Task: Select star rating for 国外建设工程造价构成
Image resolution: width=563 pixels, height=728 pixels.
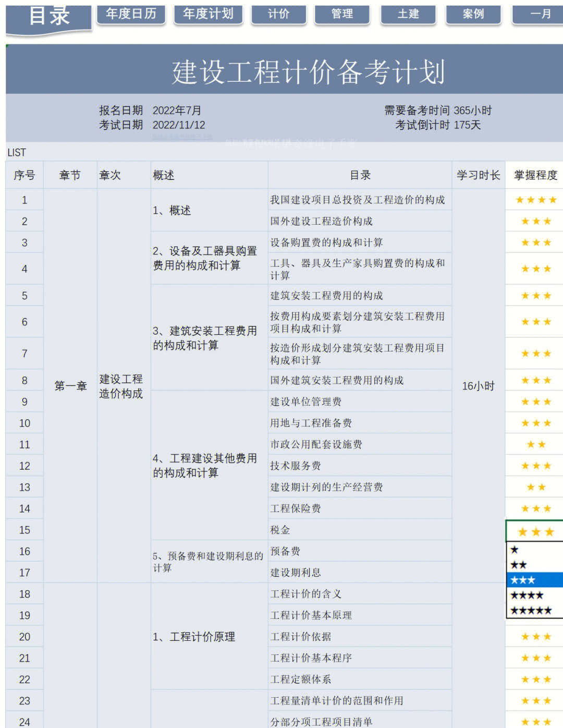Action: point(535,221)
